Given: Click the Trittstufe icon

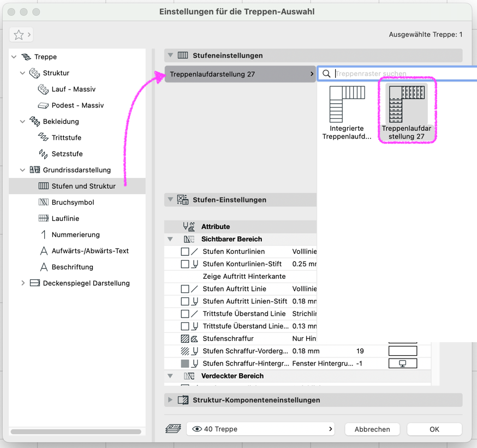Looking at the screenshot, I should [x=43, y=138].
